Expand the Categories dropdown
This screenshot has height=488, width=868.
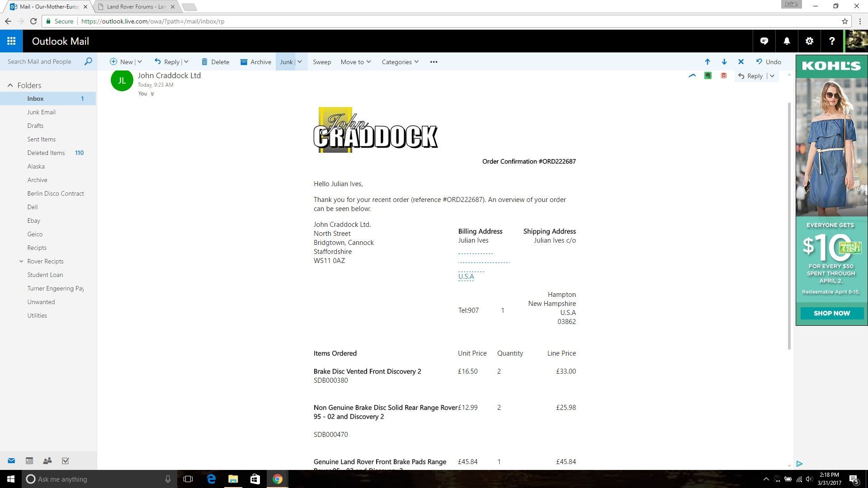pos(400,62)
